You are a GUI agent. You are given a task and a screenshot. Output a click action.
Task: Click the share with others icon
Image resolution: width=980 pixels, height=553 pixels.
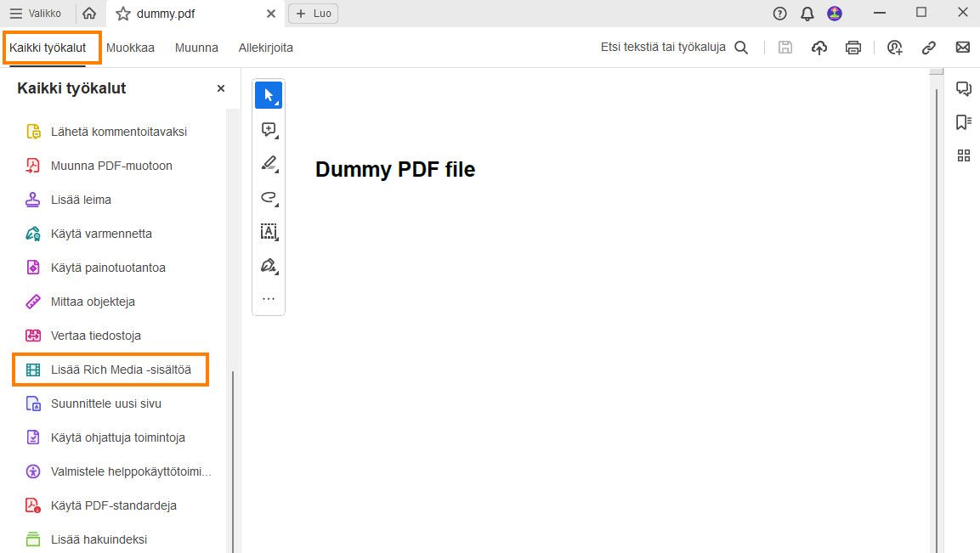click(894, 48)
